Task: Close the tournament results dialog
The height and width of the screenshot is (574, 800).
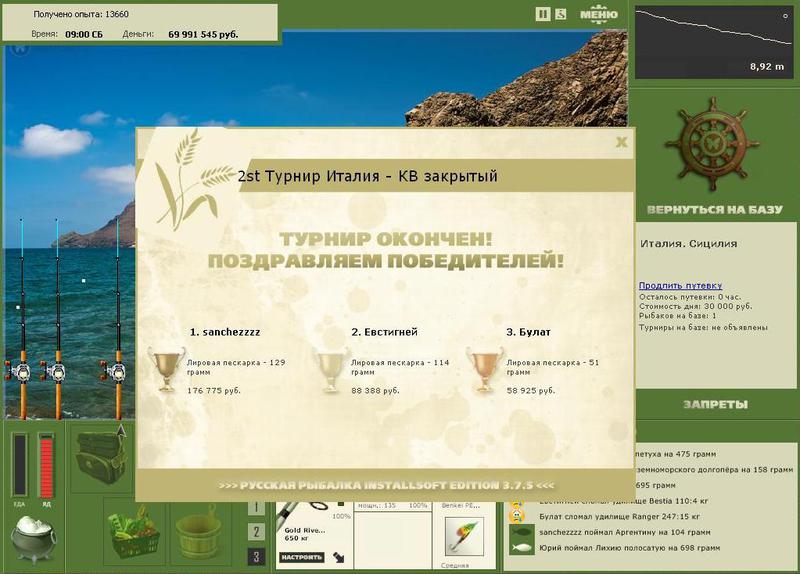Action: tap(621, 142)
